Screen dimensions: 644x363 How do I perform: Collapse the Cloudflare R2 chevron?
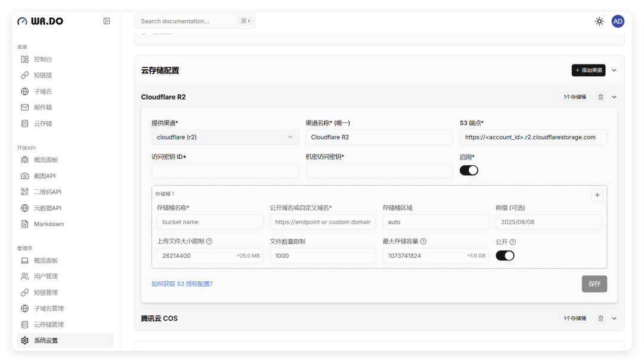[x=614, y=97]
